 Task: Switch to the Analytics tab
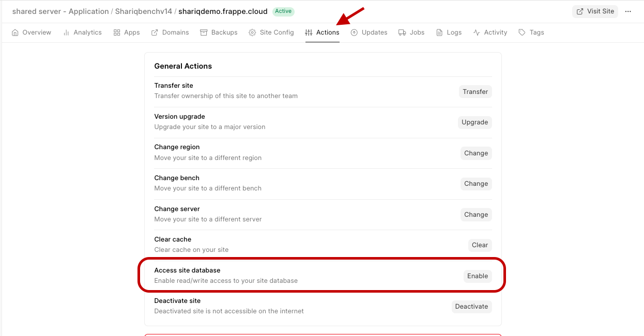[x=82, y=33]
